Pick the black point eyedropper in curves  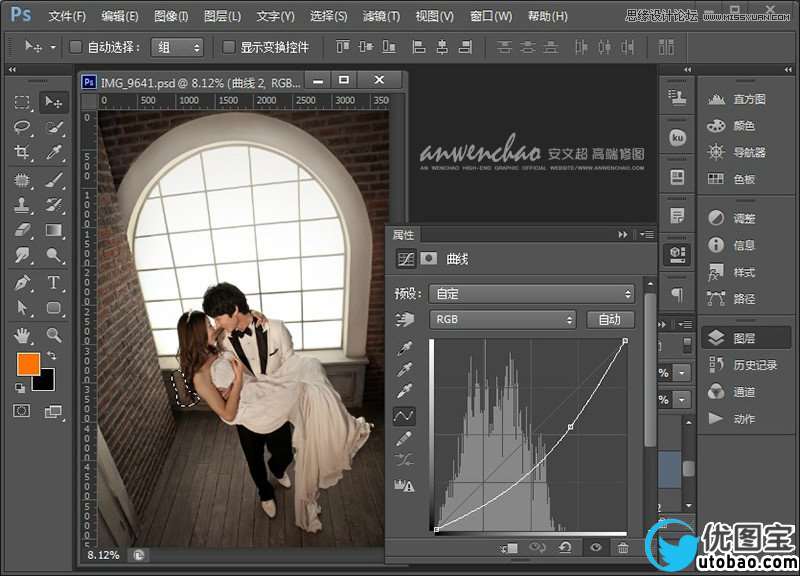405,348
